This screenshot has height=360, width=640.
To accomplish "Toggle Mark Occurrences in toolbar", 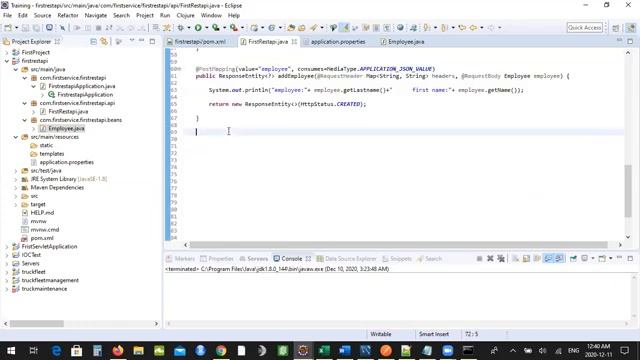I will (x=345, y=28).
